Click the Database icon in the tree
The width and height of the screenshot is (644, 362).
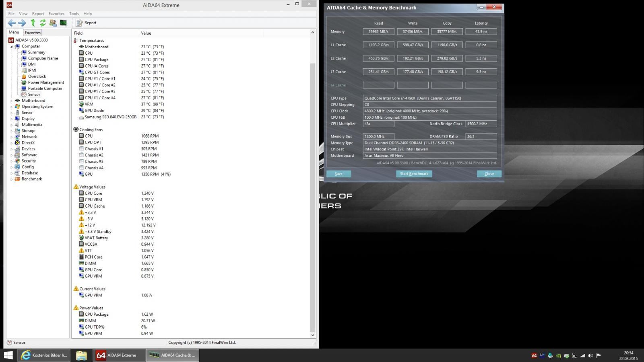pos(17,173)
